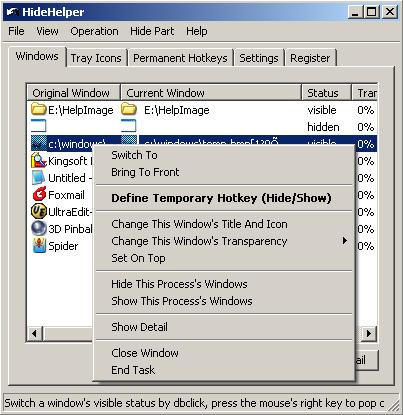This screenshot has width=403, height=415.
Task: Select Set On Top menu entry
Action: pyautogui.click(x=138, y=258)
